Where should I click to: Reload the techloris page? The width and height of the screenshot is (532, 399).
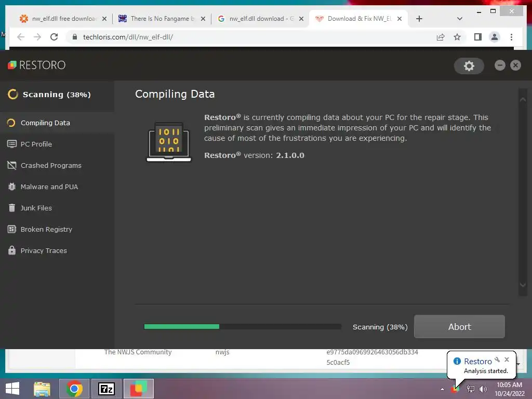[54, 37]
